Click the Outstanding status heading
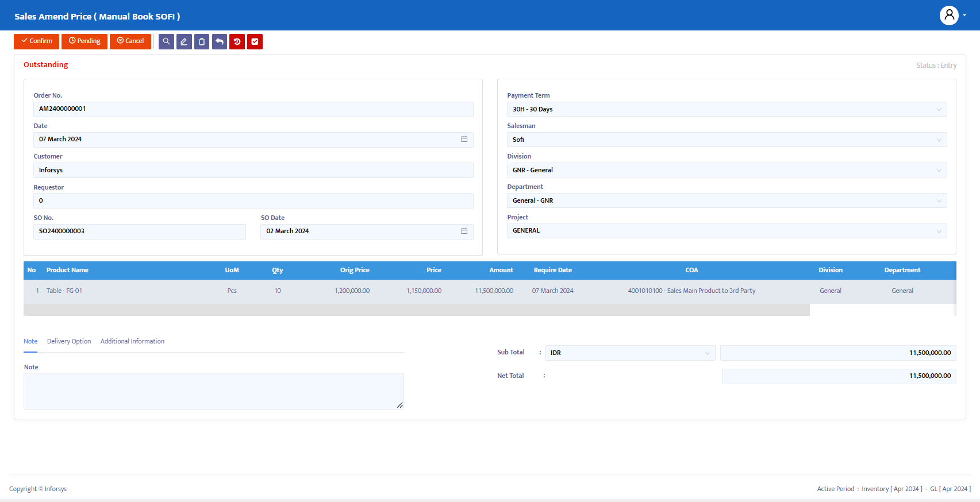Image resolution: width=980 pixels, height=502 pixels. click(x=46, y=65)
